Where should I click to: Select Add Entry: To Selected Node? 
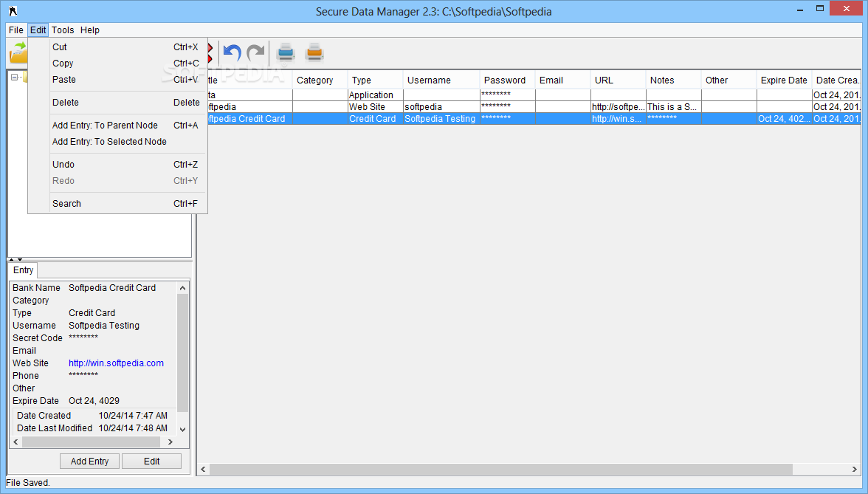(118, 141)
